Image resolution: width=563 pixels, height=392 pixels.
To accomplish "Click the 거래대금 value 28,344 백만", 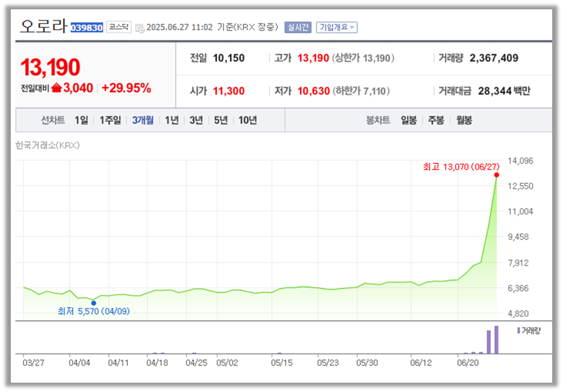I will click(504, 91).
